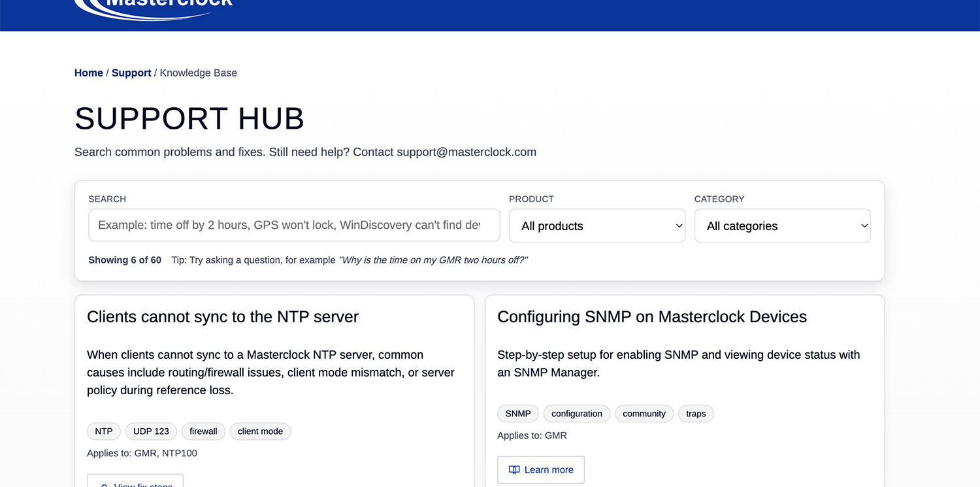Click the Clients cannot sync to NTP server title
The height and width of the screenshot is (487, 980).
223,317
